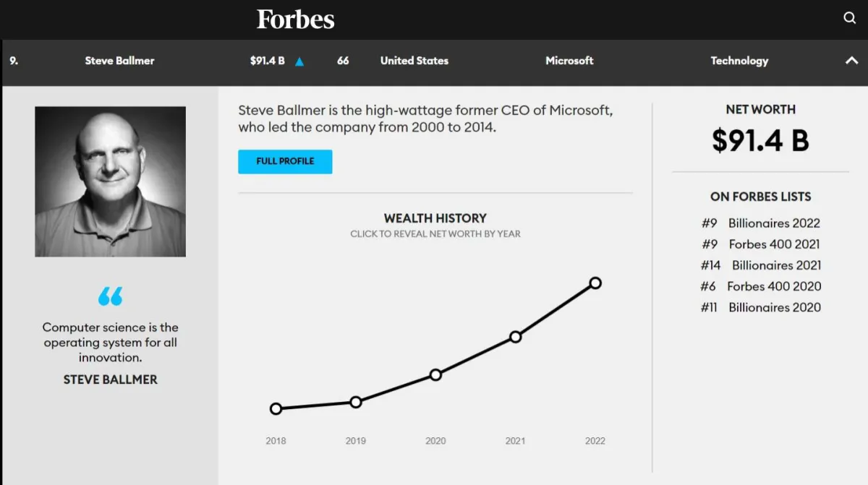The image size is (868, 485).
Task: Reveal net worth for 2021 point
Action: coord(515,336)
